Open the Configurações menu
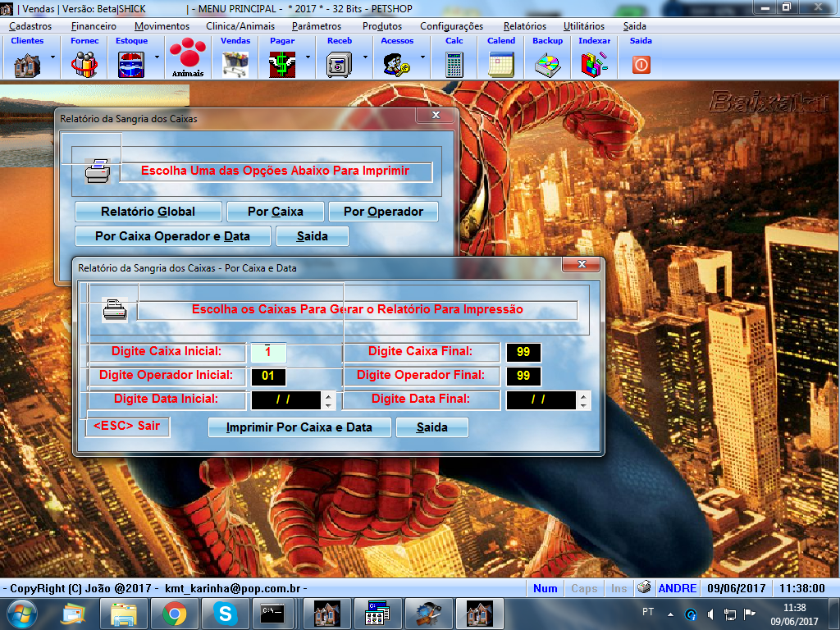This screenshot has height=630, width=840. click(x=452, y=25)
